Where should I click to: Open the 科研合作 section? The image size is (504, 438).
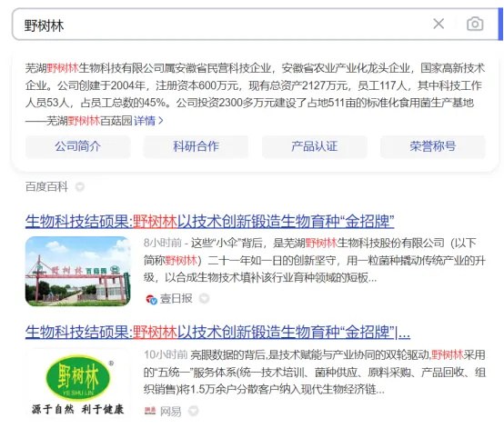[197, 146]
